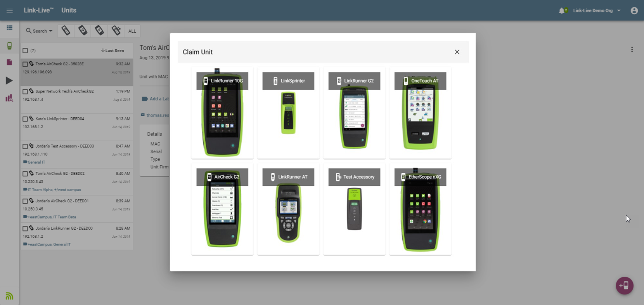Check the Kate's LinkSprinter - DEED04 checkbox
Screen dimensions: 644x305
pos(25,119)
